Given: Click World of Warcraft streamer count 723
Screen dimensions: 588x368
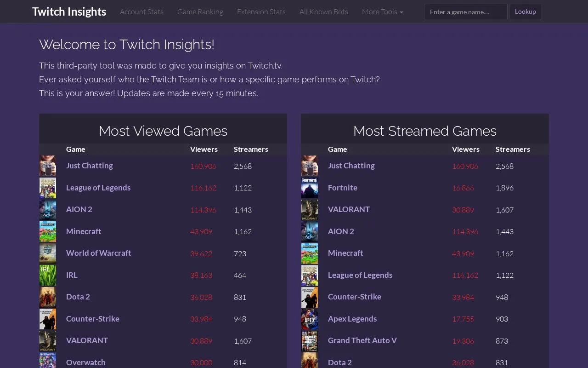Looking at the screenshot, I should (x=240, y=253).
